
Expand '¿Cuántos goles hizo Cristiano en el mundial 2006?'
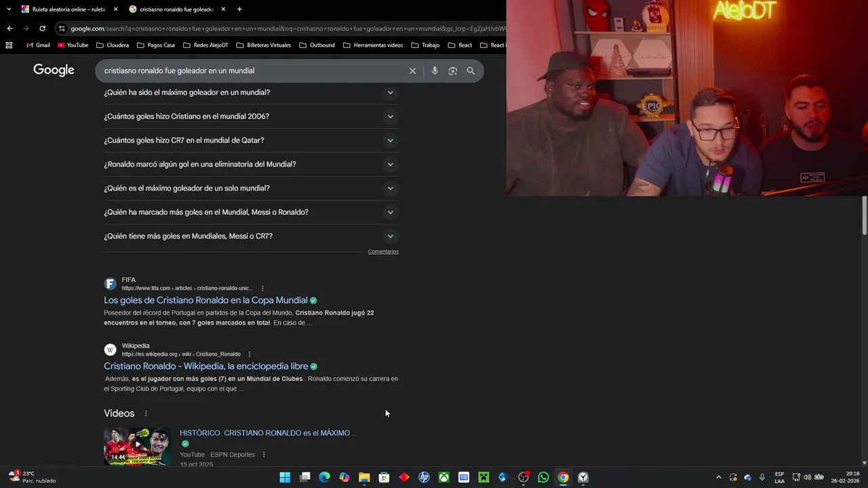pyautogui.click(x=251, y=117)
